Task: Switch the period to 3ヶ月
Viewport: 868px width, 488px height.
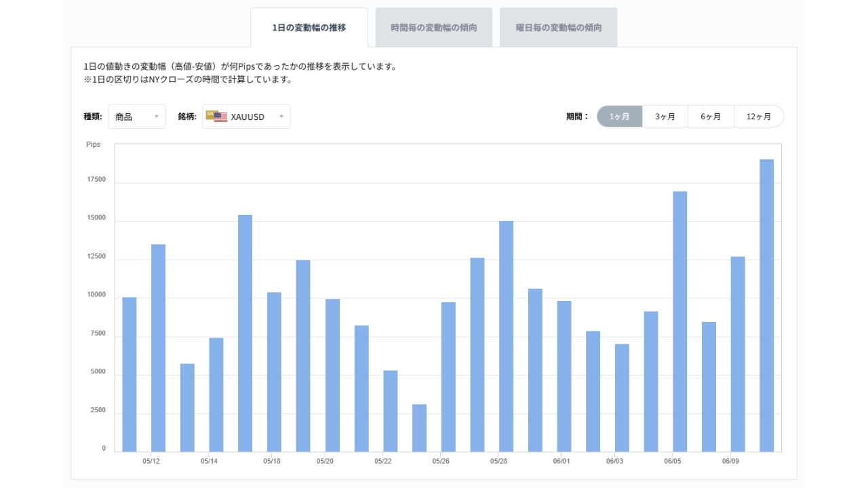Action: pos(665,117)
